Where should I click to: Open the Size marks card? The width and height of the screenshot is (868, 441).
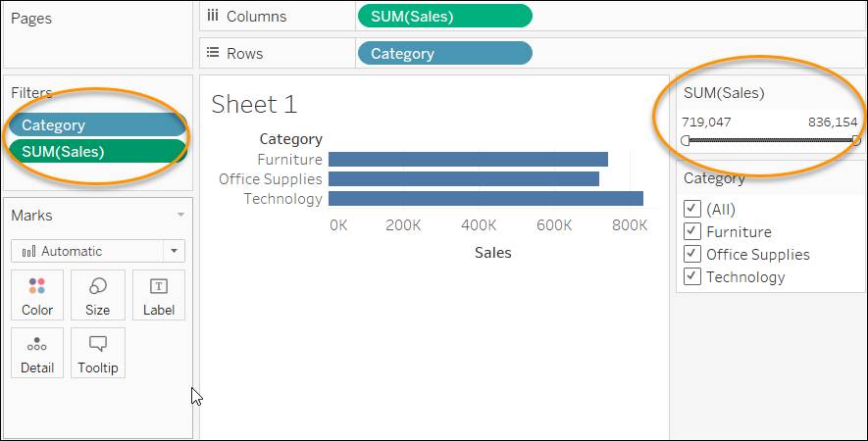[x=97, y=295]
